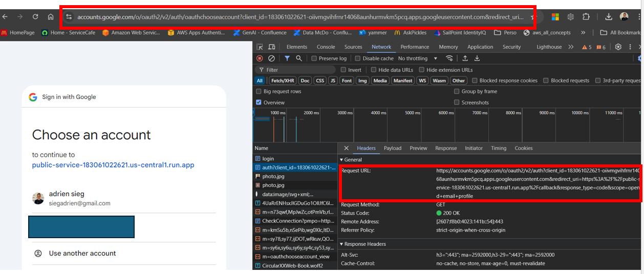
Task: Click the browser address bar URL
Action: point(300,17)
